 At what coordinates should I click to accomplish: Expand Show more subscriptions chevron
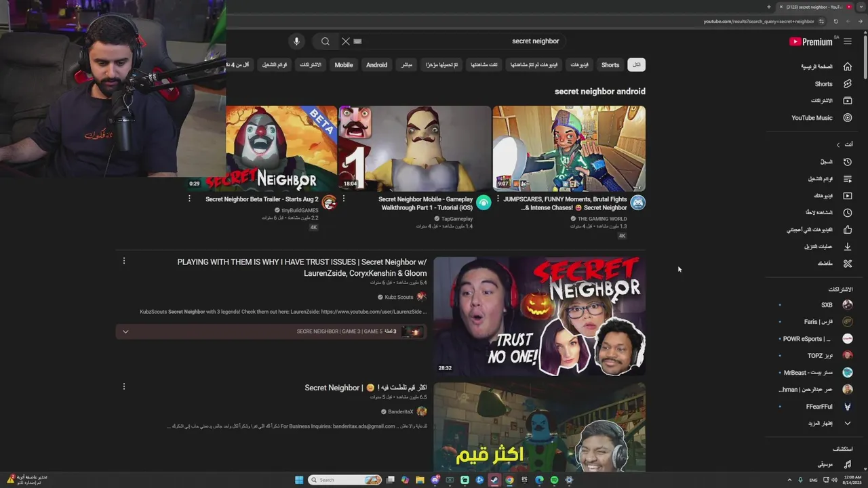[848, 424]
